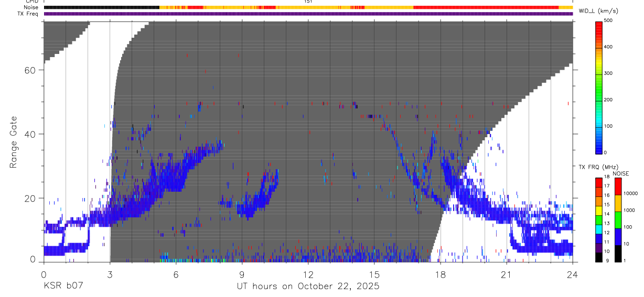
Task: Click the '10000' noise legend label
Action: point(630,193)
